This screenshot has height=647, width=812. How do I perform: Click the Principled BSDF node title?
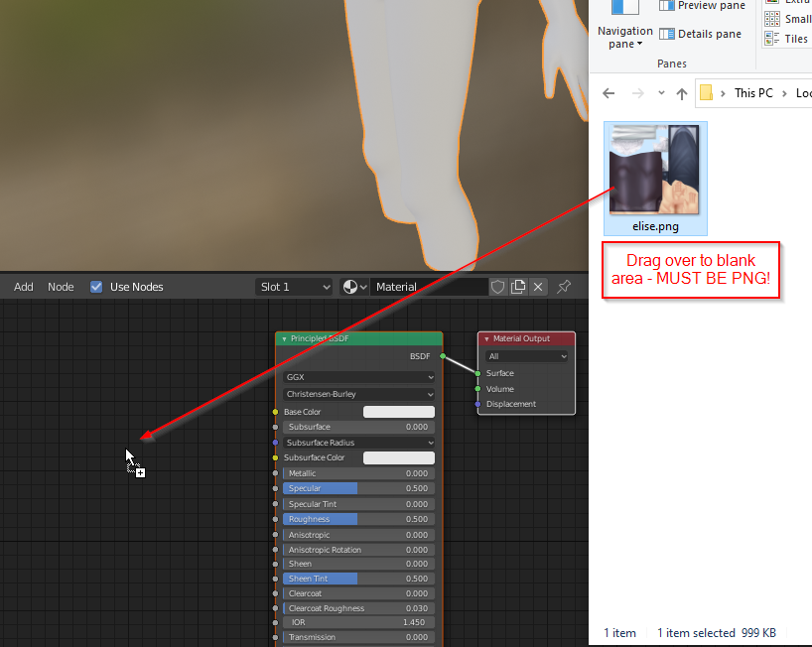320,338
